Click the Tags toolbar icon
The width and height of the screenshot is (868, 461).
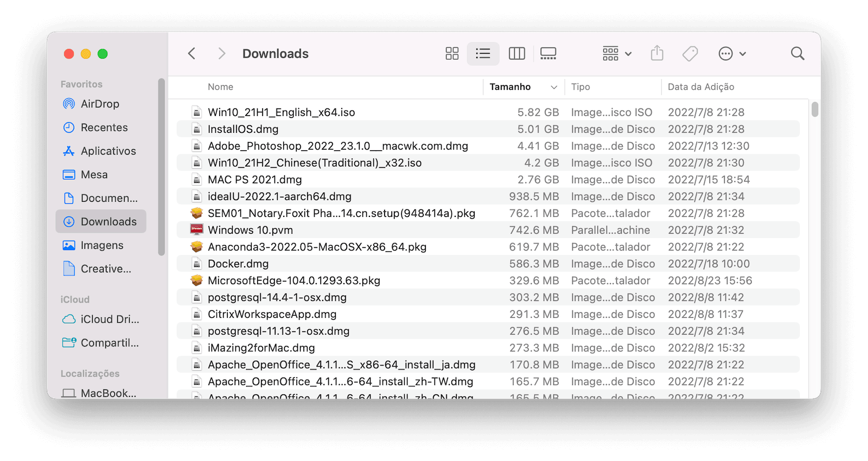(690, 53)
